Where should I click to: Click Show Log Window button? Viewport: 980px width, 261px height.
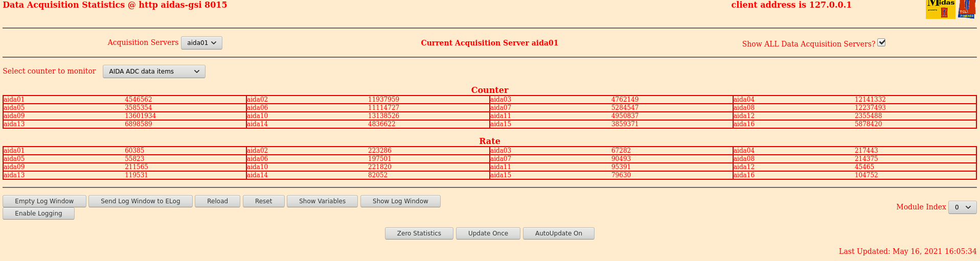400,201
